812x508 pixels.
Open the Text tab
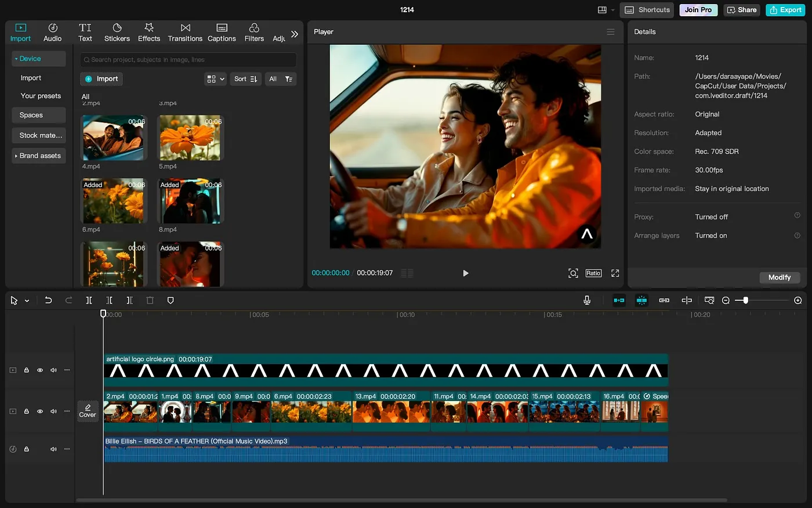(x=85, y=33)
